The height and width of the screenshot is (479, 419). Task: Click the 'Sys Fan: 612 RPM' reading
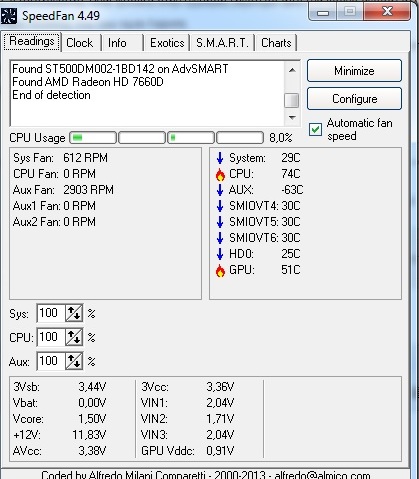point(60,158)
